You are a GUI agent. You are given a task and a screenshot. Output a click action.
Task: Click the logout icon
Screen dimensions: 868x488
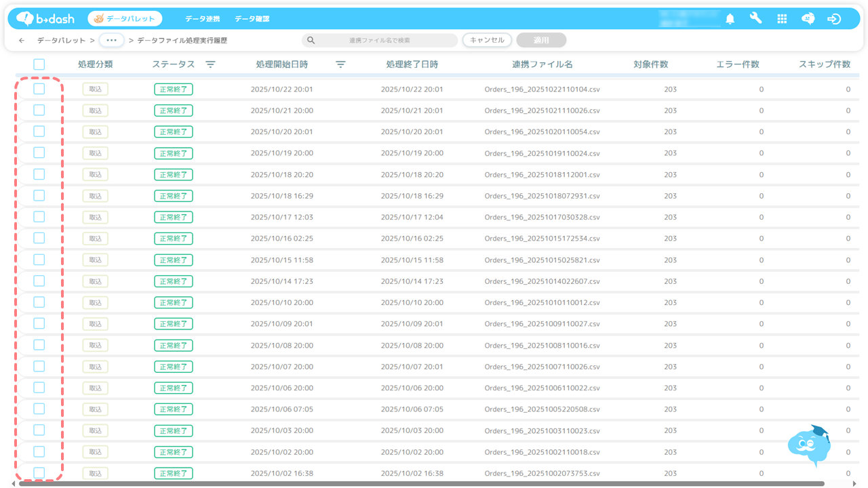point(834,19)
